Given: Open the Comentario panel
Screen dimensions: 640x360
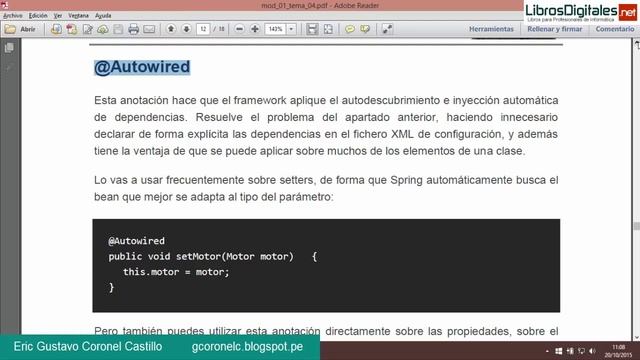Looking at the screenshot, I should (x=615, y=29).
